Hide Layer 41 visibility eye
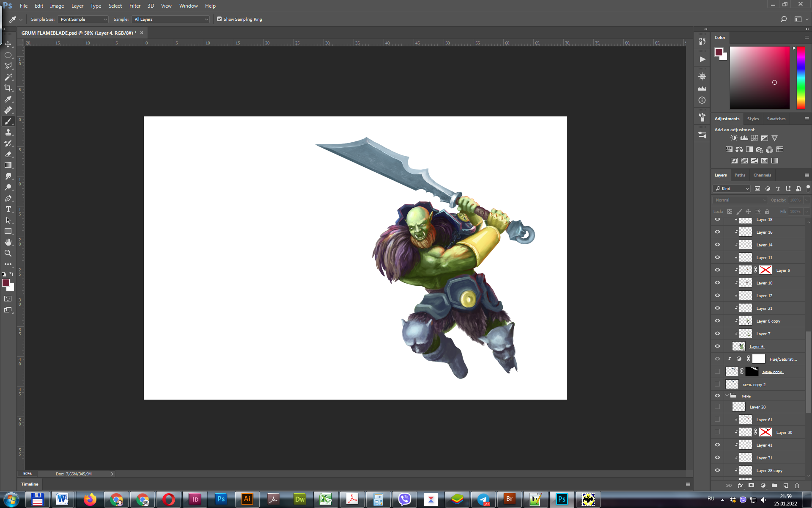 (717, 445)
